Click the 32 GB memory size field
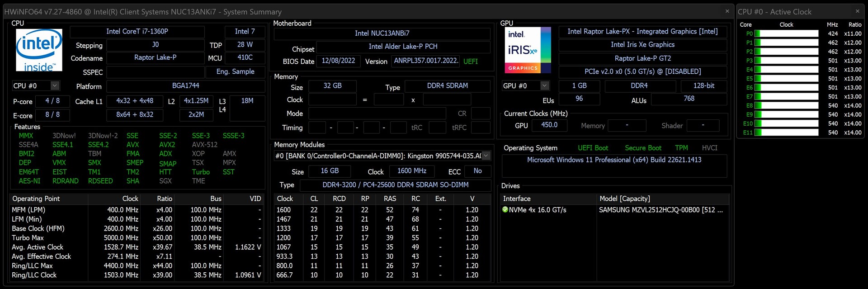 coord(333,86)
